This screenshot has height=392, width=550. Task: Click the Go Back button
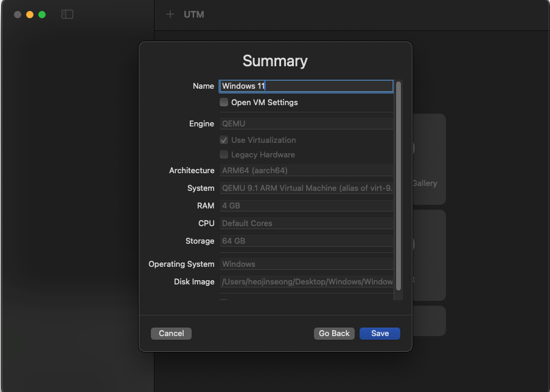pyautogui.click(x=334, y=334)
